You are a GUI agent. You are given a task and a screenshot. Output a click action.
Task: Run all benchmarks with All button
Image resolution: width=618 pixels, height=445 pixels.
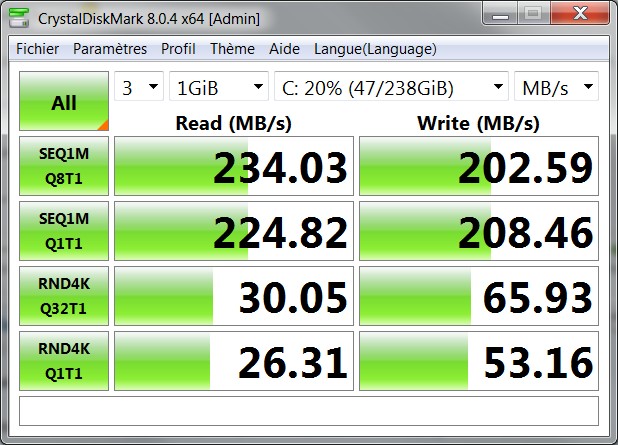(64, 101)
